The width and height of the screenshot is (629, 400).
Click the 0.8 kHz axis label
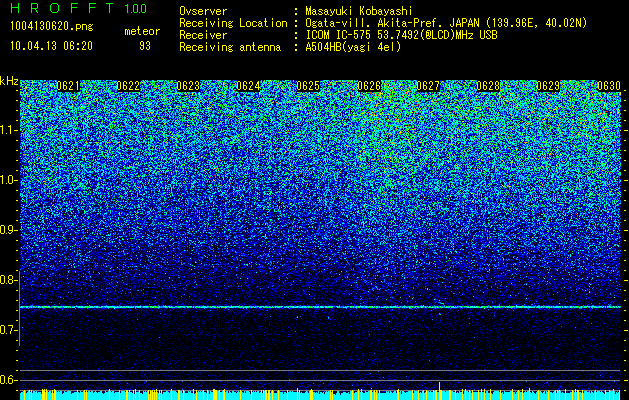point(9,280)
